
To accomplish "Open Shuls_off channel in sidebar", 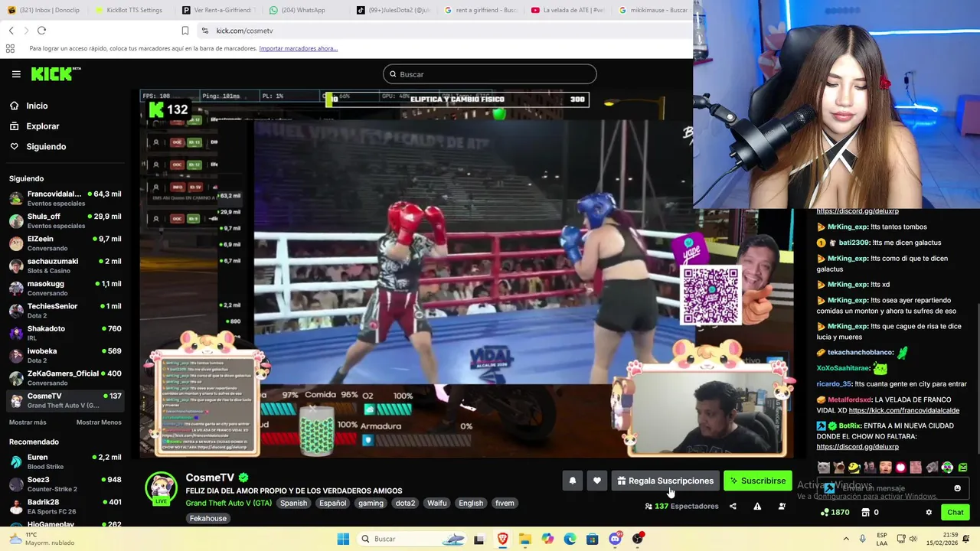I will tap(65, 220).
